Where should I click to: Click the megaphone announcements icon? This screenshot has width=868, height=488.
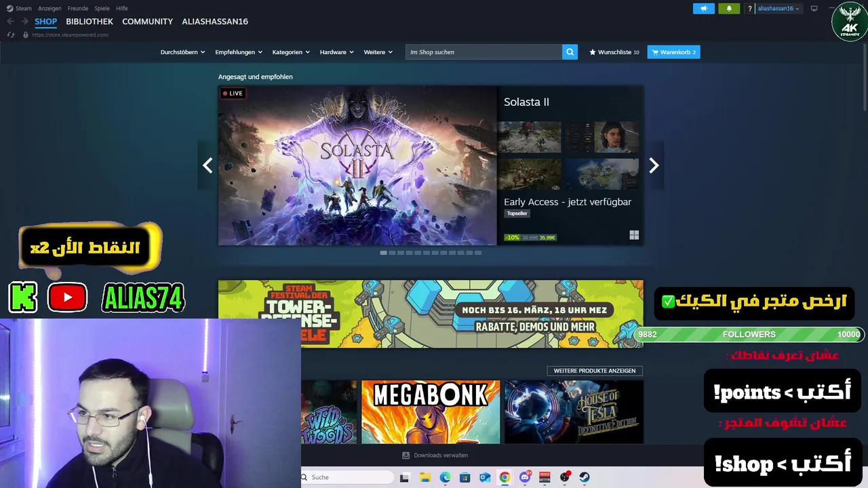(704, 8)
